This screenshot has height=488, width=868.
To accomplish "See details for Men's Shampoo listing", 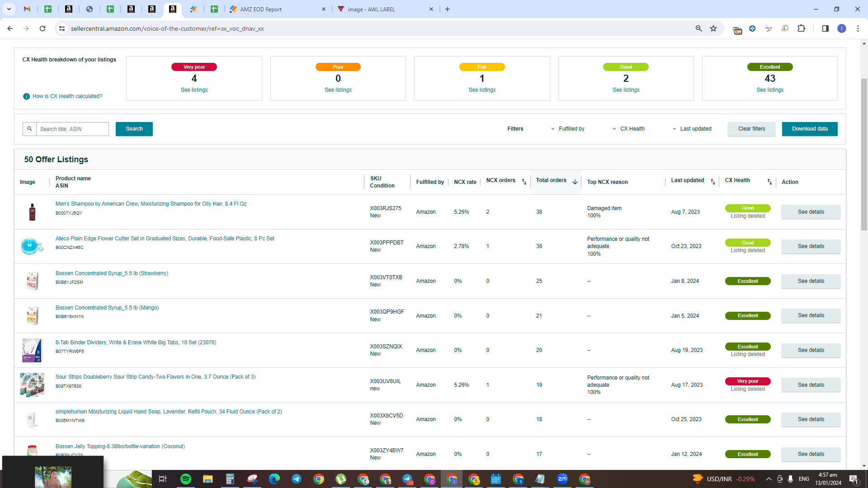I will point(811,212).
